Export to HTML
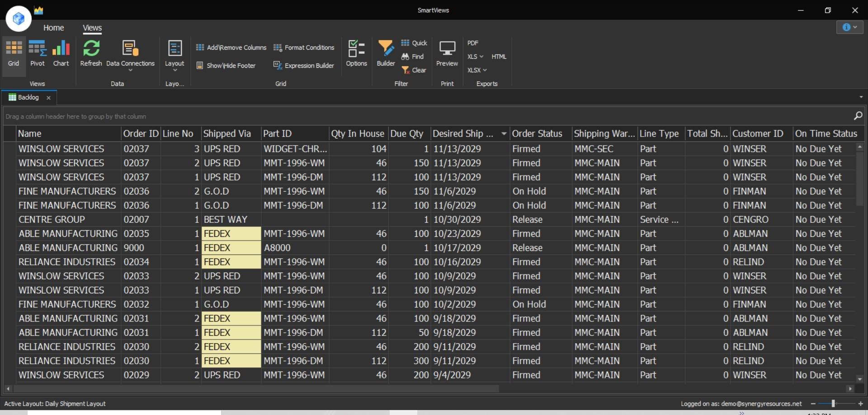The image size is (868, 415). (499, 57)
